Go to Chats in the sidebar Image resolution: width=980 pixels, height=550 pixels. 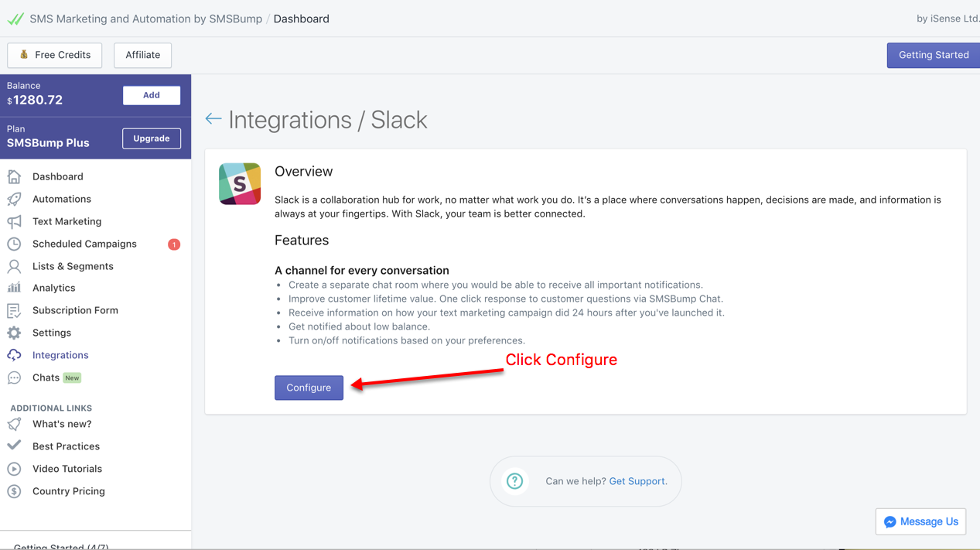(x=46, y=377)
